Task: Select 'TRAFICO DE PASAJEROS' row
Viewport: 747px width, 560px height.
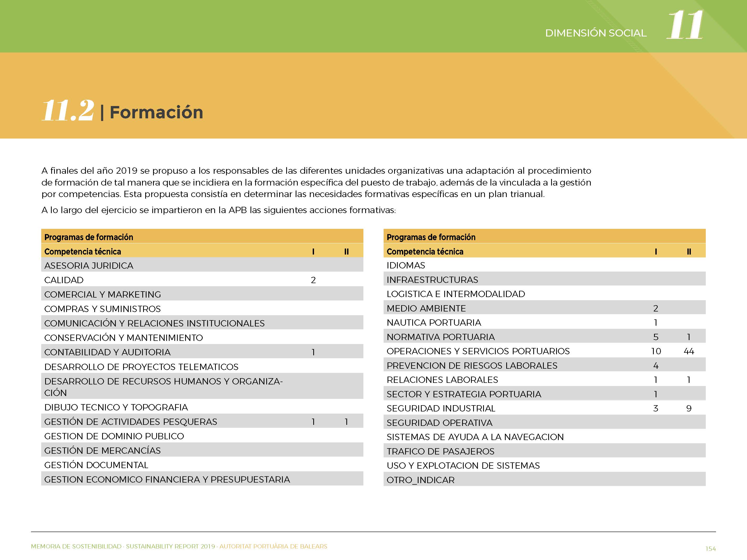Action: [x=544, y=451]
